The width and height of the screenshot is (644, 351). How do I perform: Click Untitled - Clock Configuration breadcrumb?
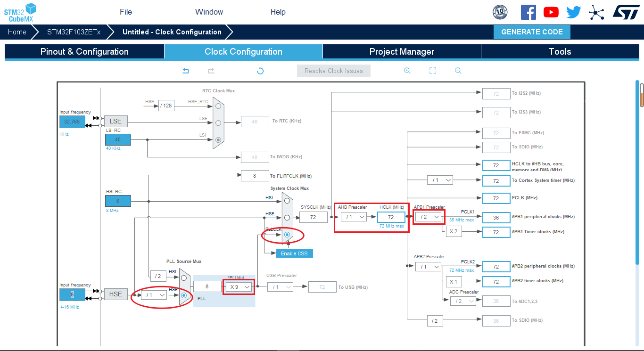172,32
